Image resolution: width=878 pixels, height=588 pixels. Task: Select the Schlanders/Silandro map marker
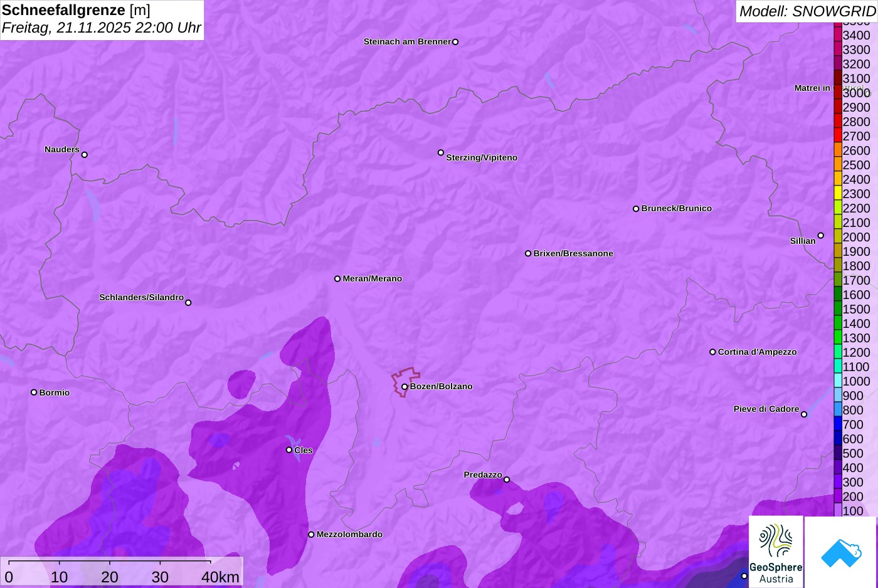click(188, 303)
